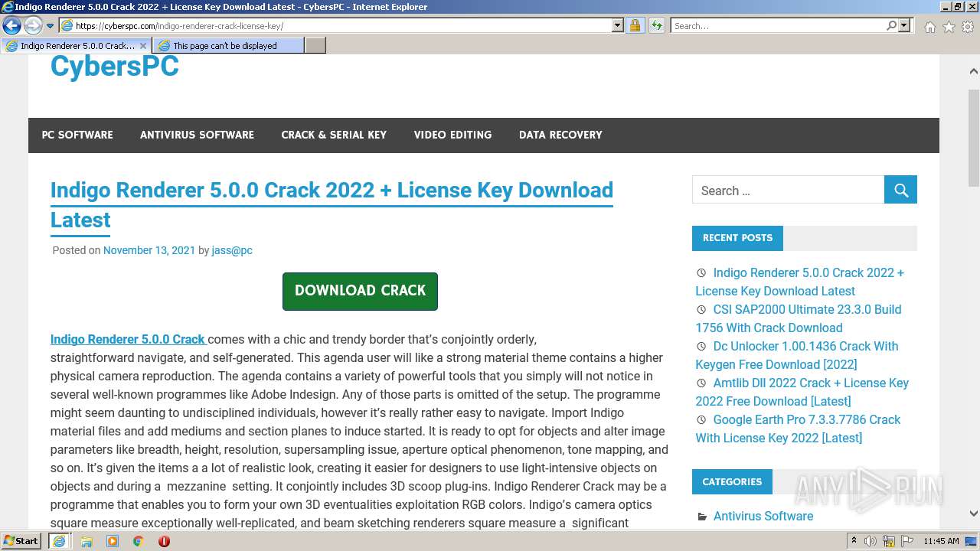Open the VIDEO EDITING menu
This screenshot has height=551, width=980.
[452, 135]
